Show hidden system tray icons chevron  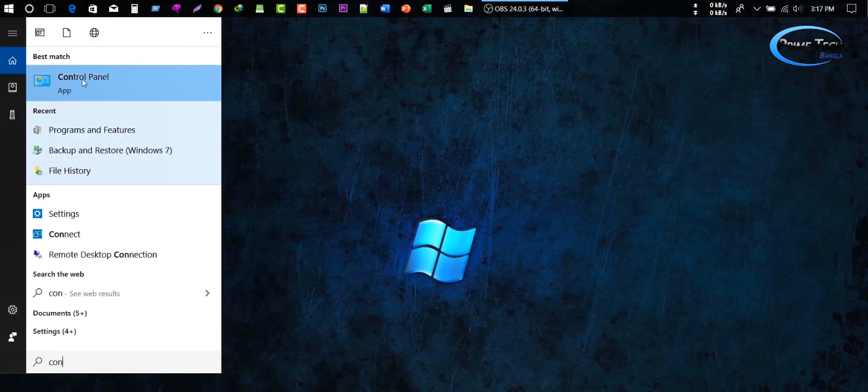(x=757, y=9)
